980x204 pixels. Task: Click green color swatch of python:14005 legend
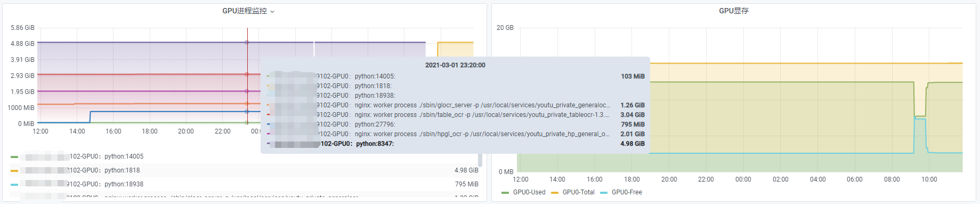coord(14,157)
